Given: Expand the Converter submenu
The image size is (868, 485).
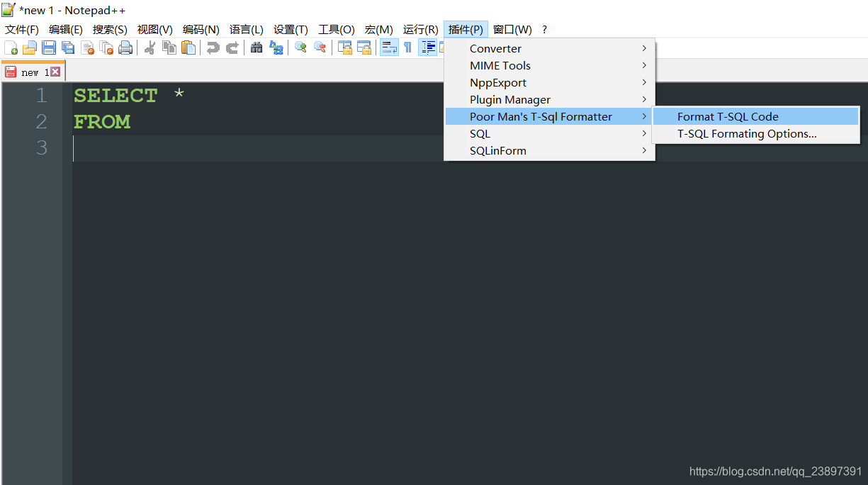Looking at the screenshot, I should pyautogui.click(x=550, y=49).
